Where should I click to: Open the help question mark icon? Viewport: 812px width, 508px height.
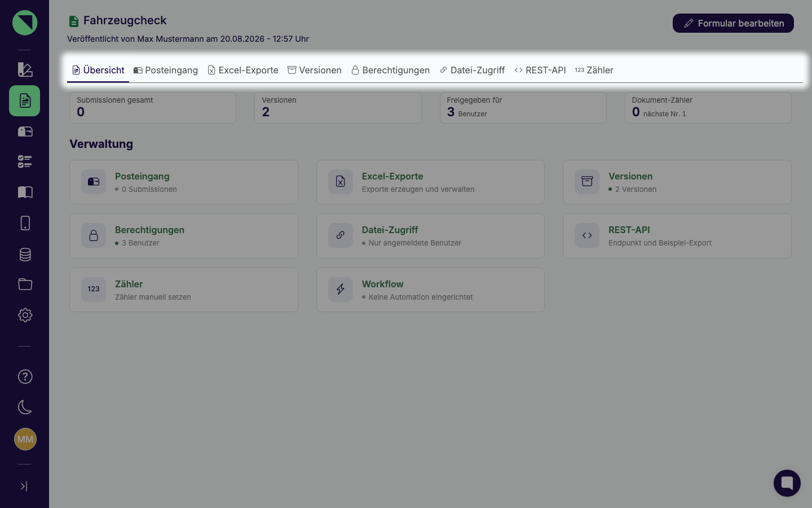tap(25, 376)
